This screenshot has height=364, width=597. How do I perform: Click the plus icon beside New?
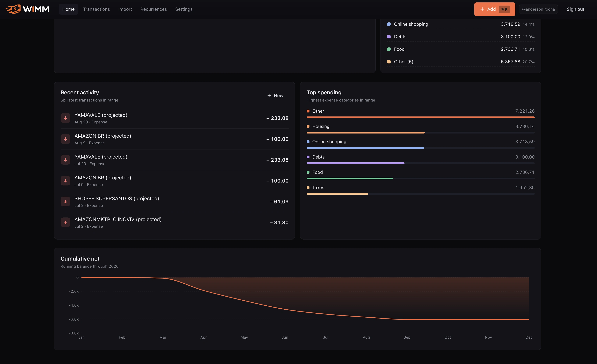pos(269,96)
